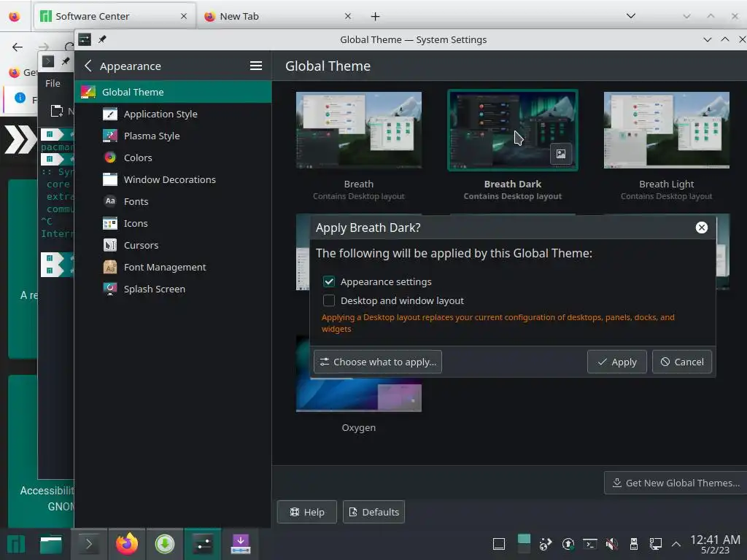747x560 pixels.
Task: Close the Apply Breath Dark dialog
Action: tap(701, 227)
